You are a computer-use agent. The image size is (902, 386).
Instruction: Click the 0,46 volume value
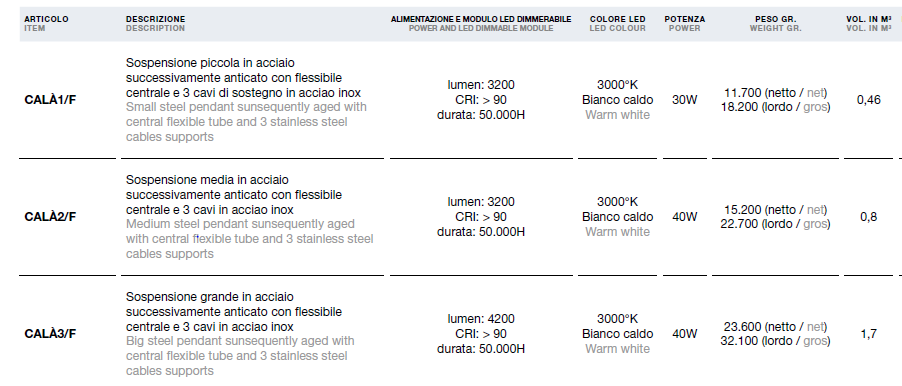(x=869, y=100)
